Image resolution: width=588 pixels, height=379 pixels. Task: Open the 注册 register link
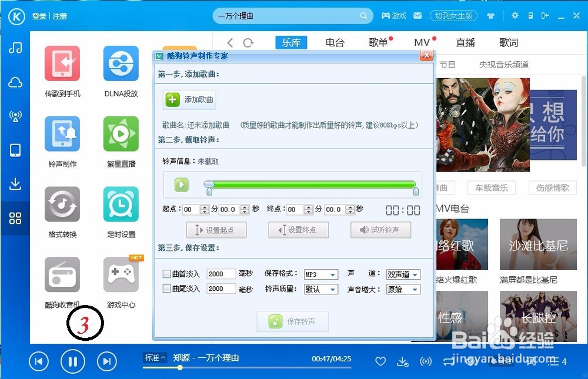[59, 16]
